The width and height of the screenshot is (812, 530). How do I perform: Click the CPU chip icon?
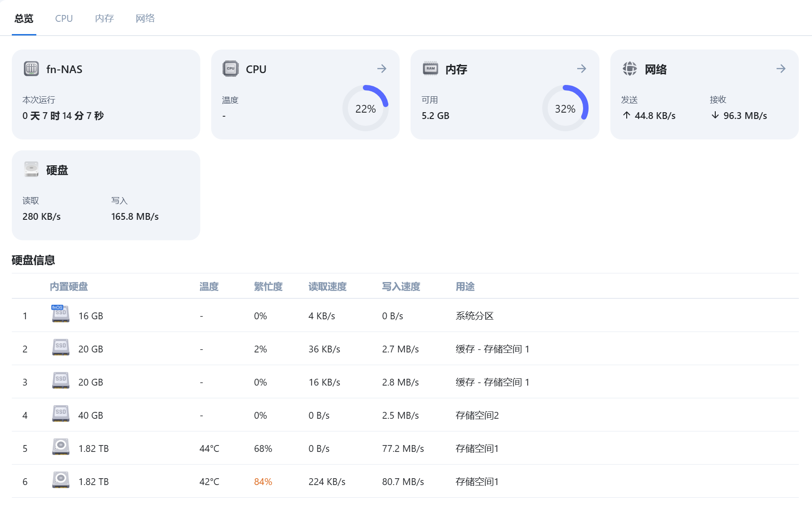[x=231, y=69]
